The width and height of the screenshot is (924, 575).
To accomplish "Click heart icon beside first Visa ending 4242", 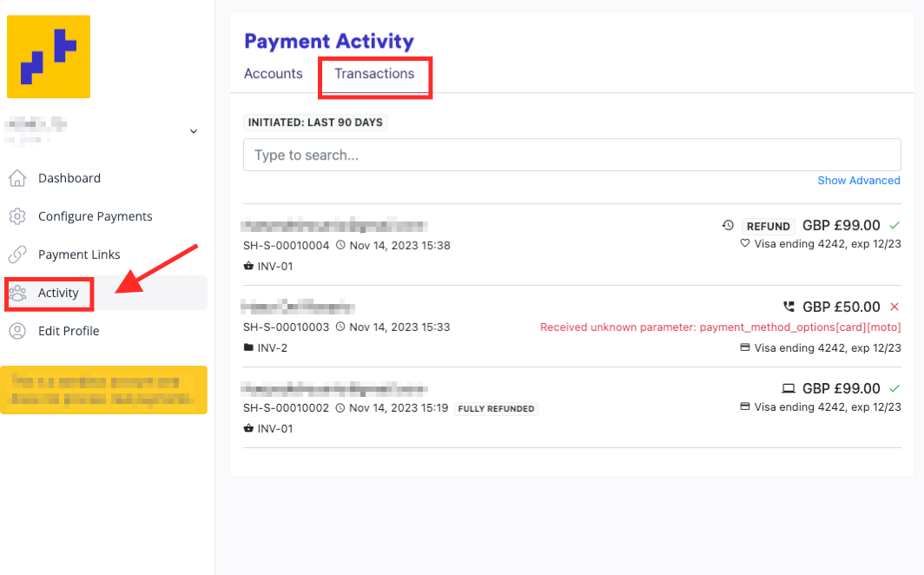I will (745, 243).
